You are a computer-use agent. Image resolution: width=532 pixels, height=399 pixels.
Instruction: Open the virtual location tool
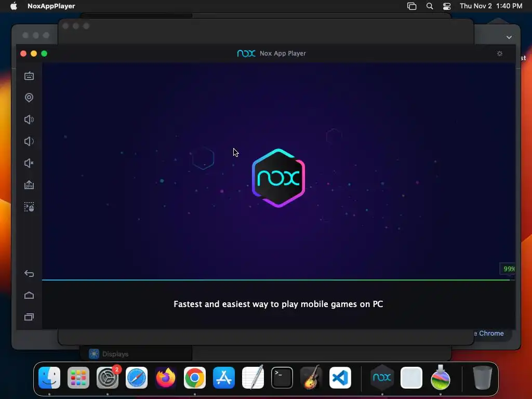pyautogui.click(x=29, y=98)
